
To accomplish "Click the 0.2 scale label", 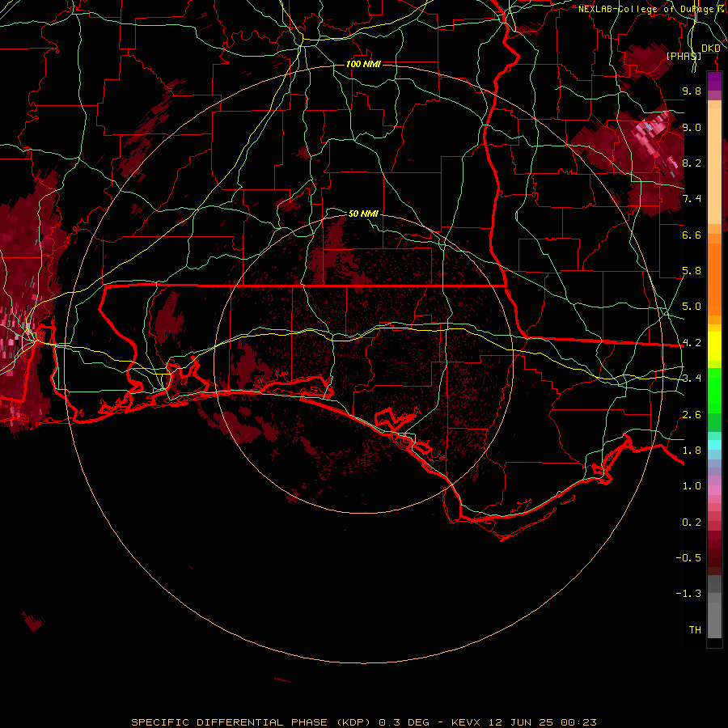I will coord(692,523).
